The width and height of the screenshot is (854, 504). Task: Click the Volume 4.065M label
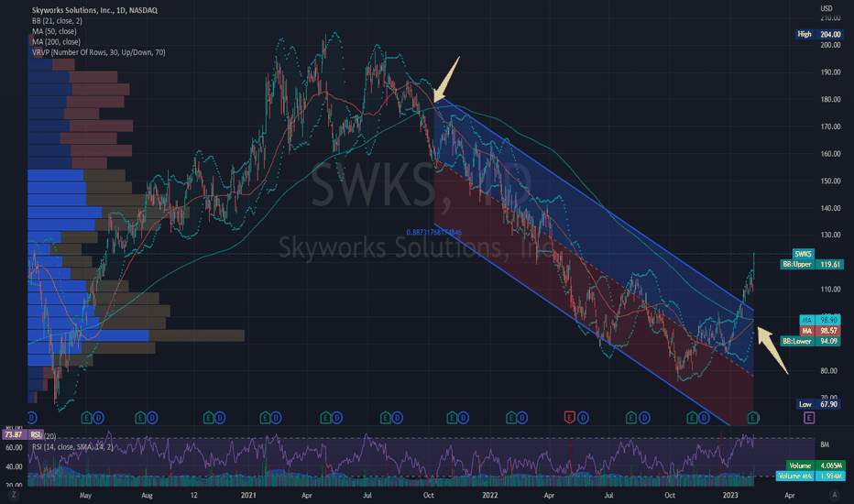click(816, 466)
